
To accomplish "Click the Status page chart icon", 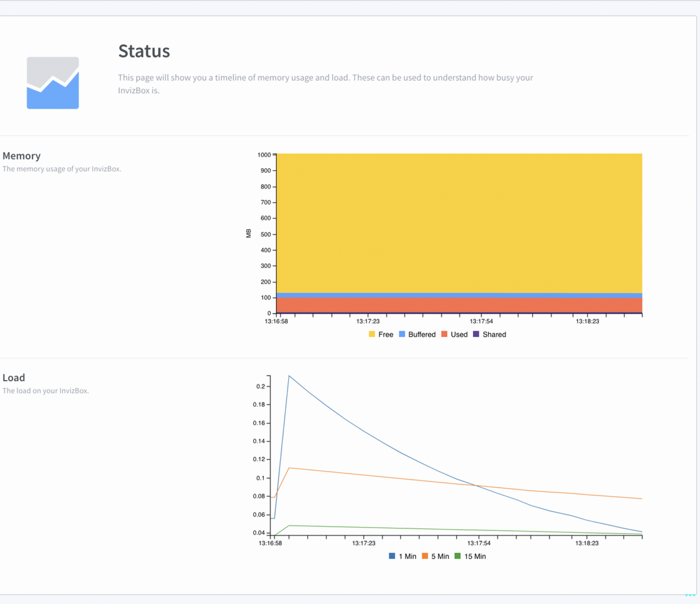I will pyautogui.click(x=53, y=83).
